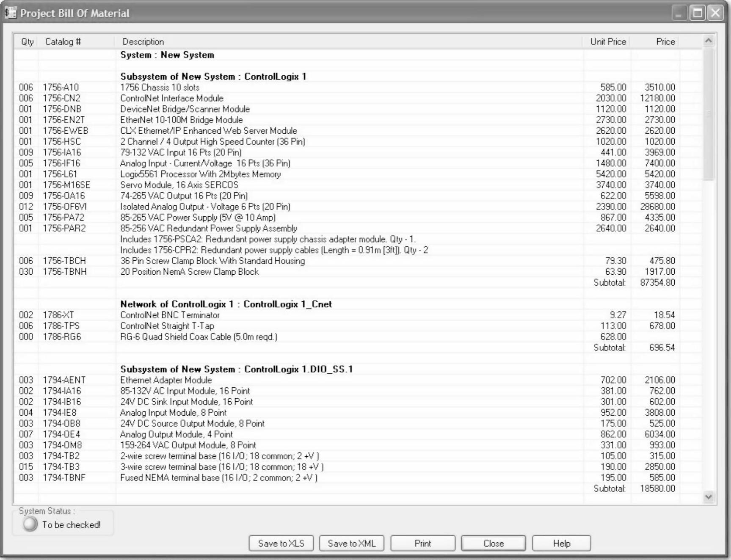Click the Unit Price column header

click(608, 41)
